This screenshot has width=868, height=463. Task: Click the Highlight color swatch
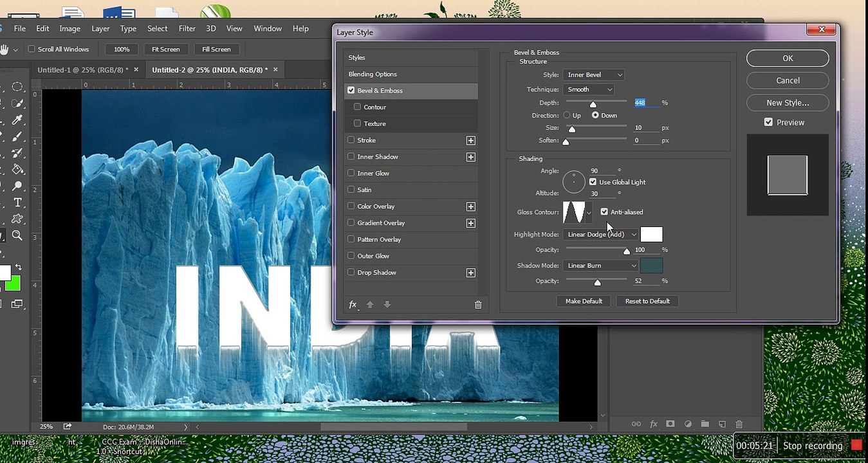(651, 235)
